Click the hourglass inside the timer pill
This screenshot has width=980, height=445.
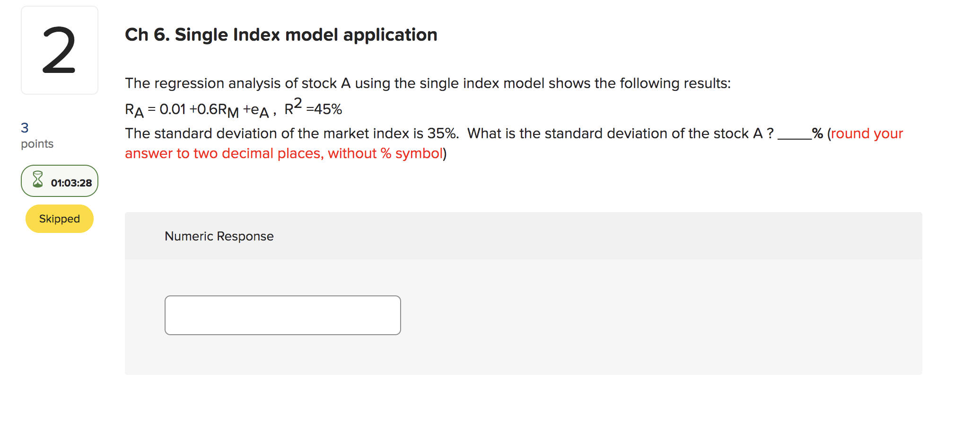37,181
